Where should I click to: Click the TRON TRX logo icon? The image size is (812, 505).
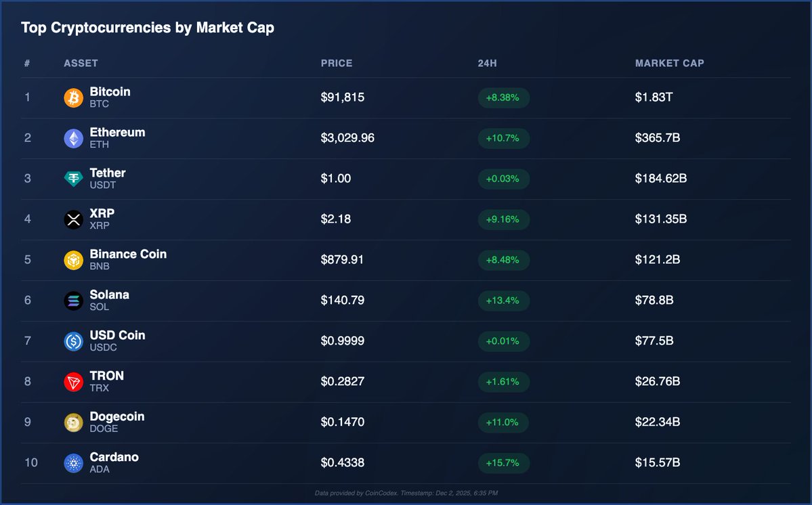(x=73, y=382)
